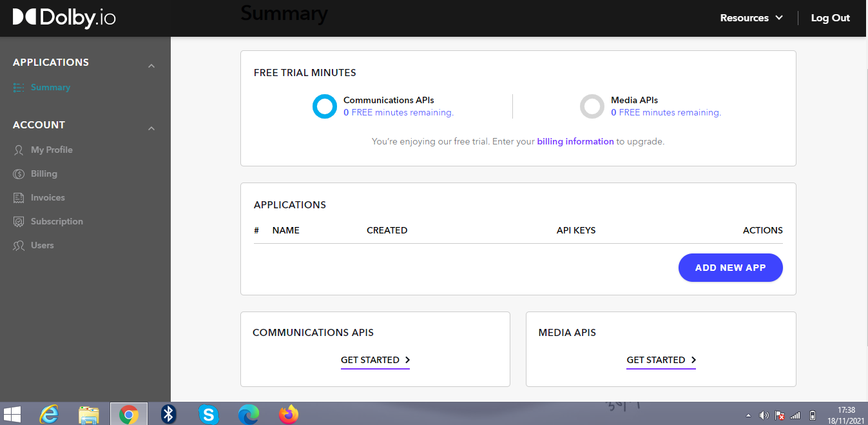Click the Log Out link
This screenshot has width=868, height=425.
click(831, 18)
